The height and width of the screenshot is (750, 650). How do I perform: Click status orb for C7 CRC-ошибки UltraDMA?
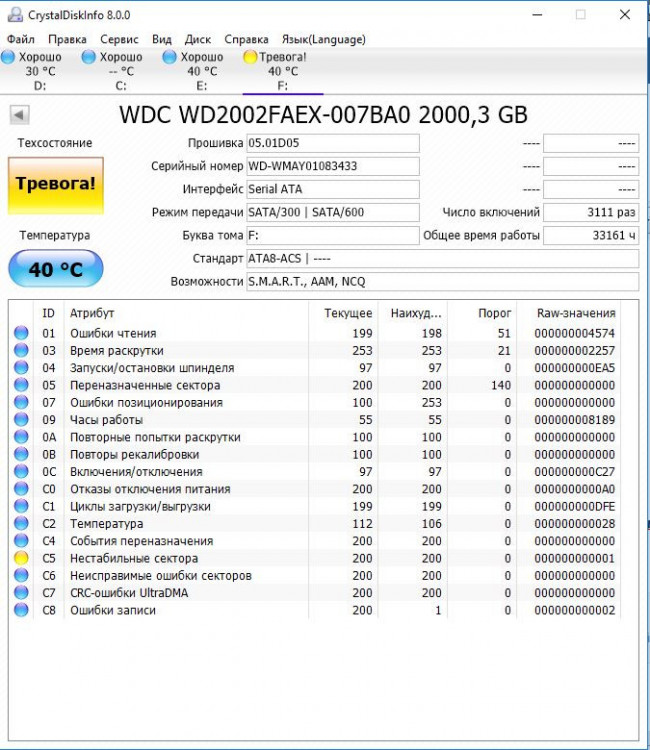21,593
